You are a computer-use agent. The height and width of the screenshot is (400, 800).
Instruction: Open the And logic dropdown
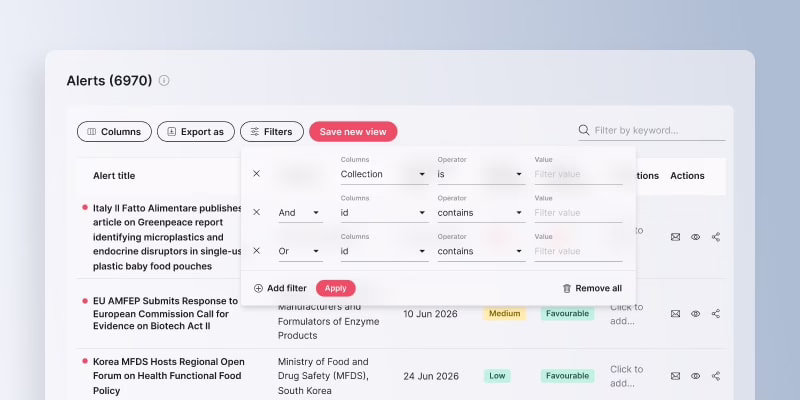301,213
